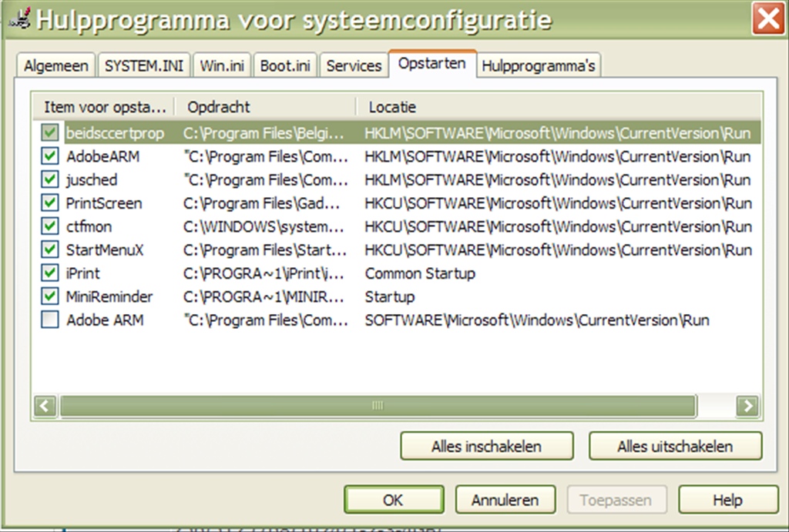
Task: Open the SYSTEM.INI tab
Action: click(144, 65)
